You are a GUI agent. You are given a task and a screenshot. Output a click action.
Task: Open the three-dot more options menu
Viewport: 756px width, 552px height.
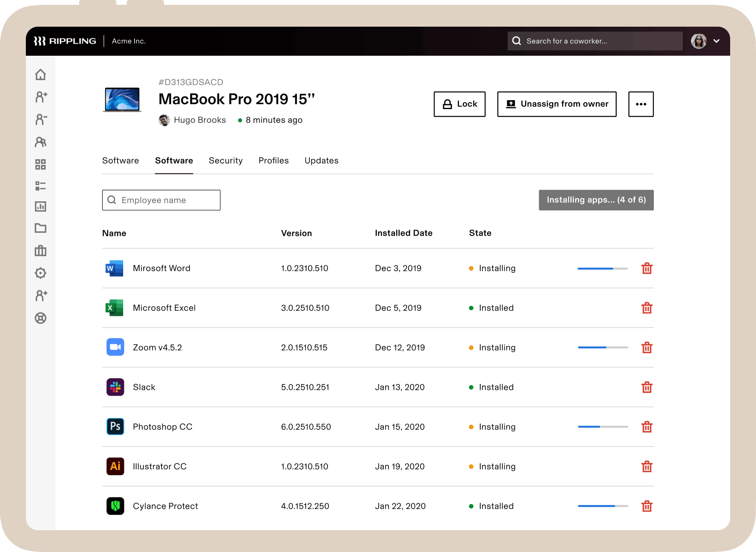click(640, 104)
